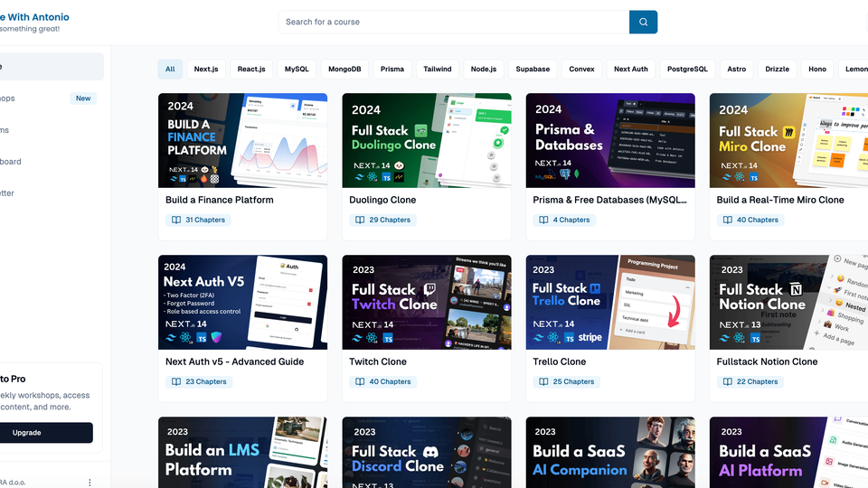Select the All category filter

click(170, 70)
